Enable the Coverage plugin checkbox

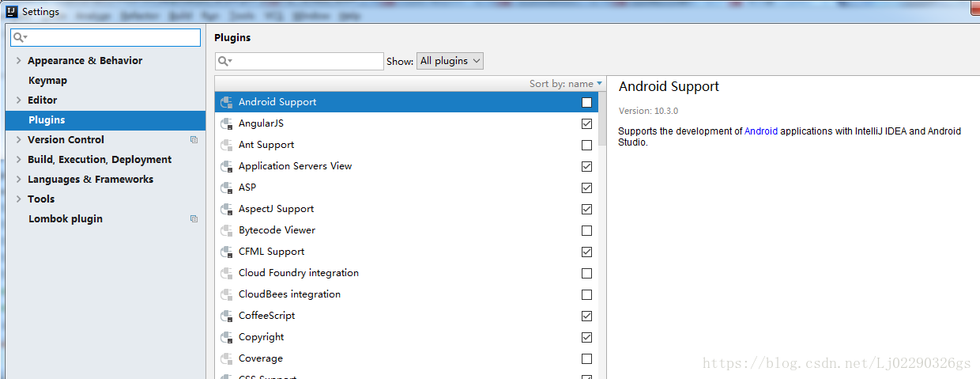[x=586, y=358]
